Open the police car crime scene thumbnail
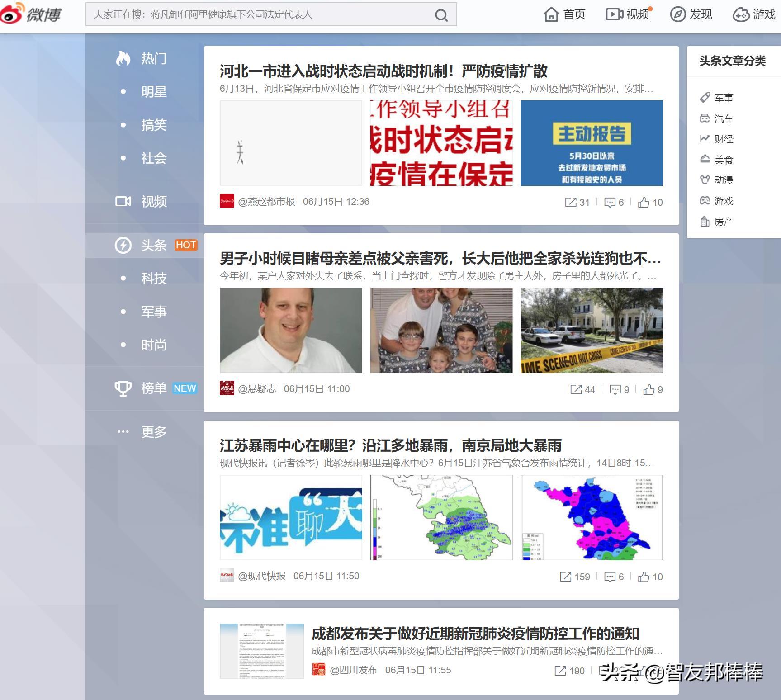The width and height of the screenshot is (781, 700). coord(592,330)
